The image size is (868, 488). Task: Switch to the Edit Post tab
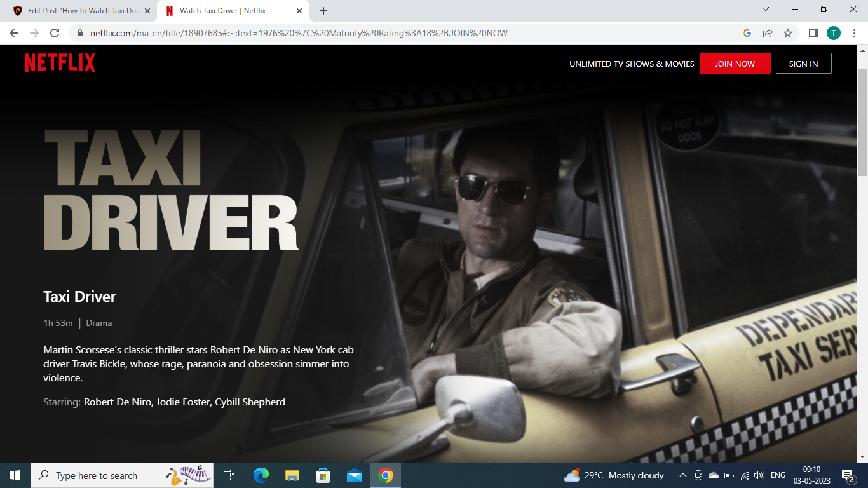pos(82,11)
